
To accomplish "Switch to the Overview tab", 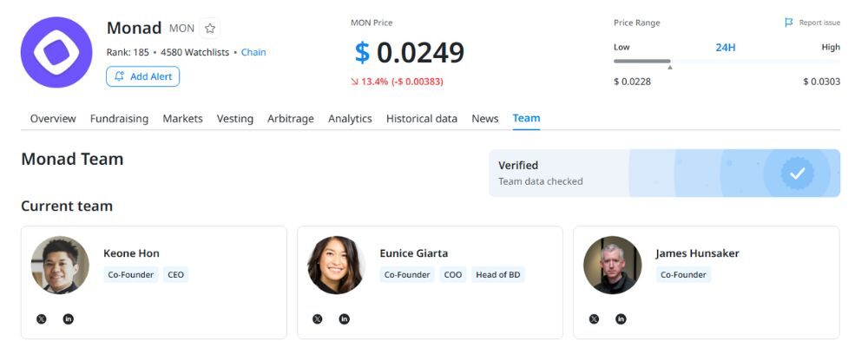I will point(53,119).
